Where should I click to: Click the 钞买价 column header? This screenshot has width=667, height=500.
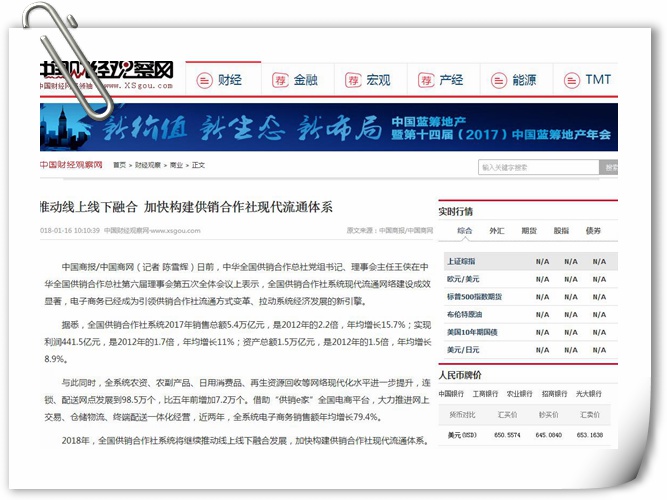pyautogui.click(x=548, y=414)
